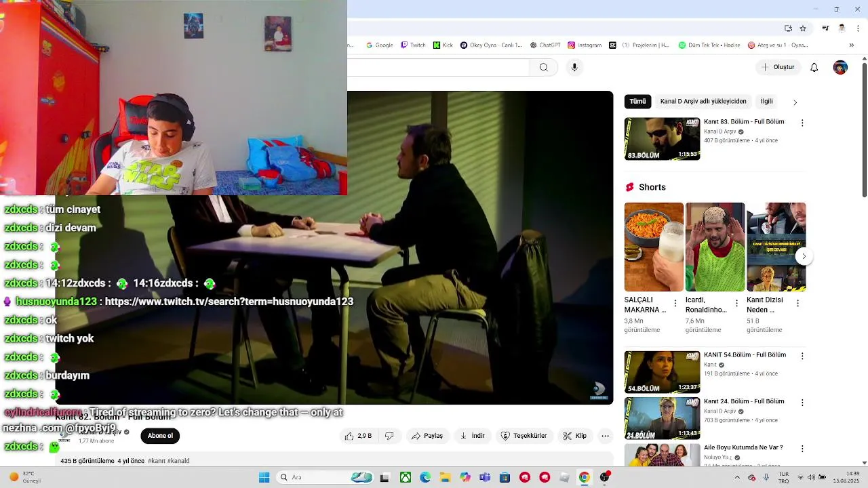The height and width of the screenshot is (488, 868).
Task: Open options for Aile Boyu Kutumda Ne Var
Action: click(x=802, y=449)
